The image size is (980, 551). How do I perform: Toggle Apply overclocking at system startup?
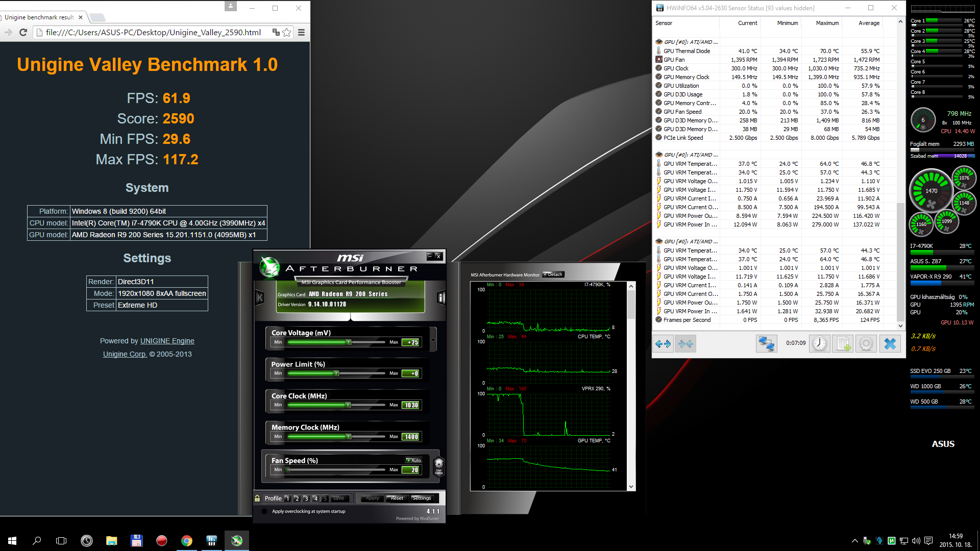264,511
